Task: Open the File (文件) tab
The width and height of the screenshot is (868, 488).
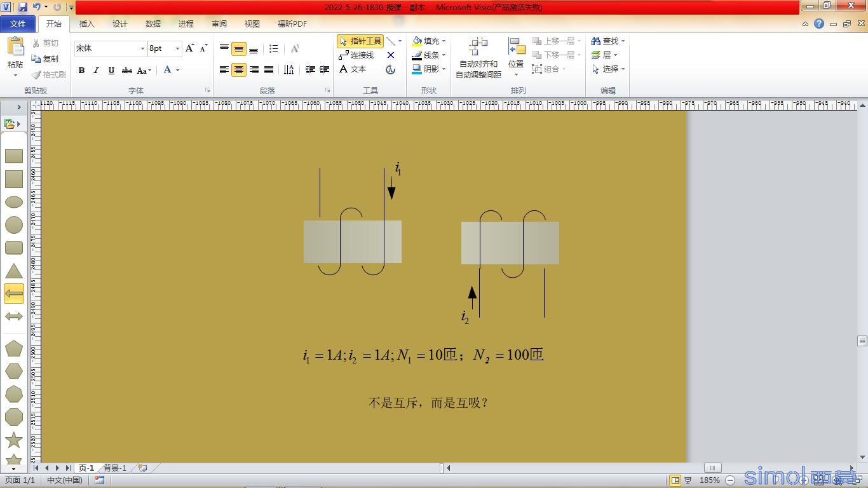Action: tap(18, 24)
